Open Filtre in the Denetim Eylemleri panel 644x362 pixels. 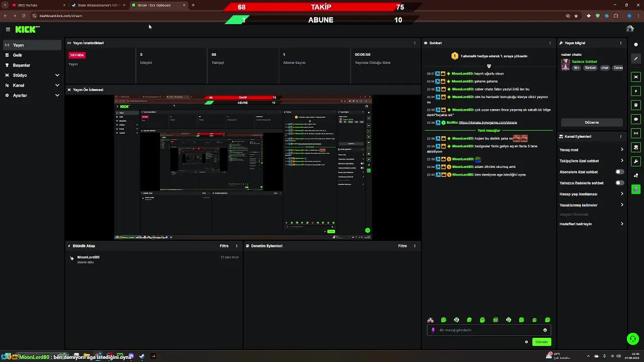403,246
